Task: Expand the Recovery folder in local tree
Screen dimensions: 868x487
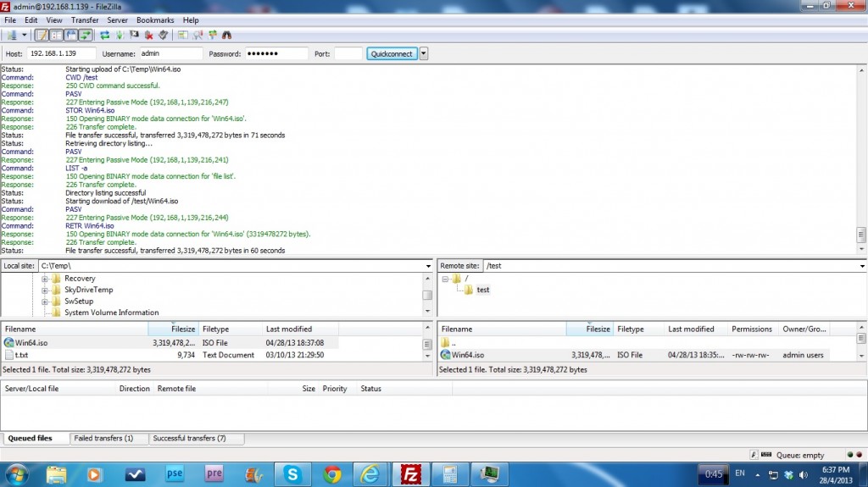Action: (x=45, y=279)
